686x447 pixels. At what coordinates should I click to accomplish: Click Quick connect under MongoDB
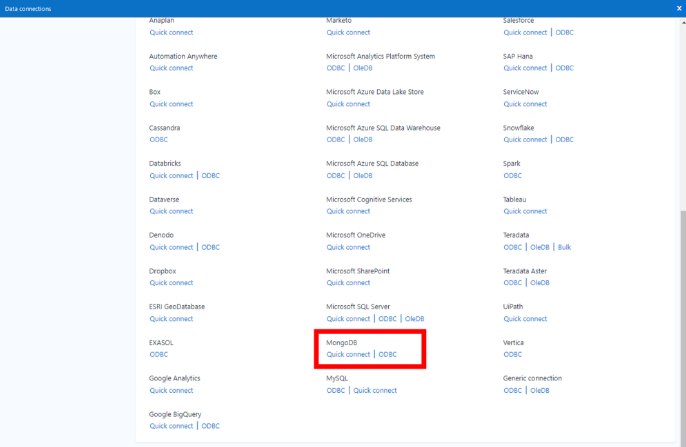click(x=348, y=354)
